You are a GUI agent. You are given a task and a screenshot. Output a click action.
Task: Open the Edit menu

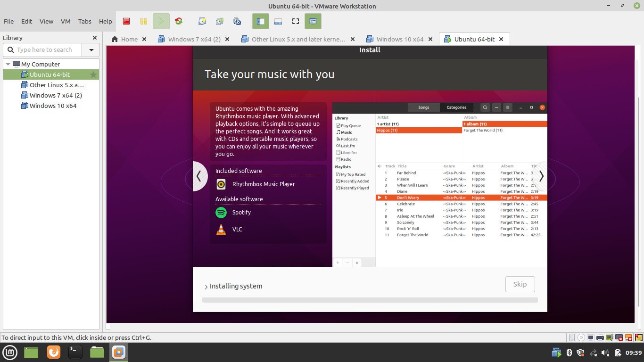coord(26,21)
